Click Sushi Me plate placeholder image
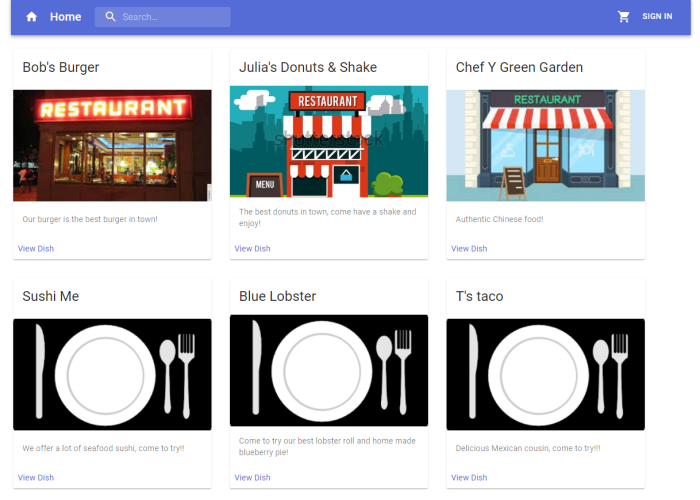 pos(112,375)
